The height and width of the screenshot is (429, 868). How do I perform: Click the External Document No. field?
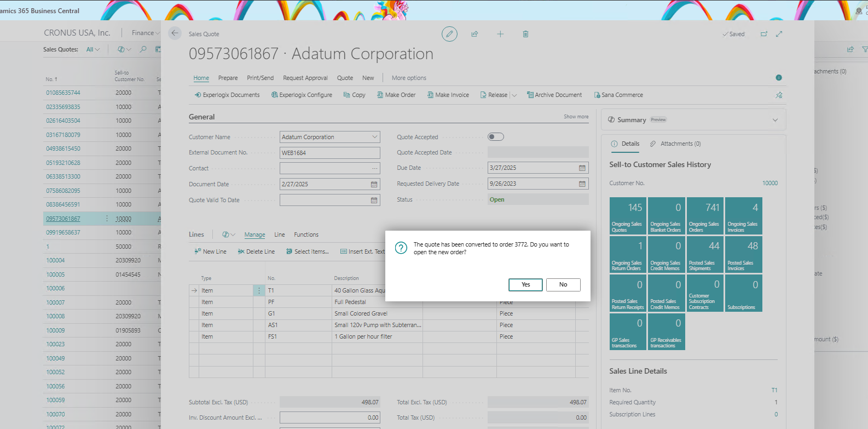(x=330, y=153)
